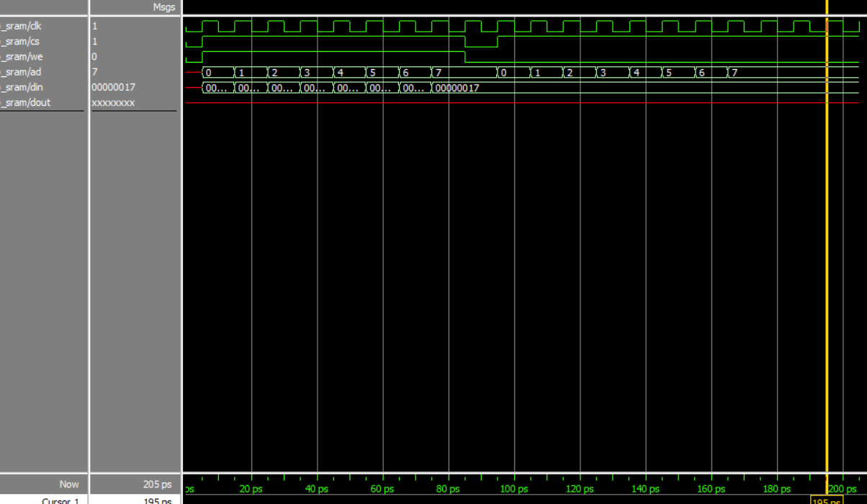The width and height of the screenshot is (867, 504).
Task: Click the 140 ps timeline label
Action: [x=645, y=489]
